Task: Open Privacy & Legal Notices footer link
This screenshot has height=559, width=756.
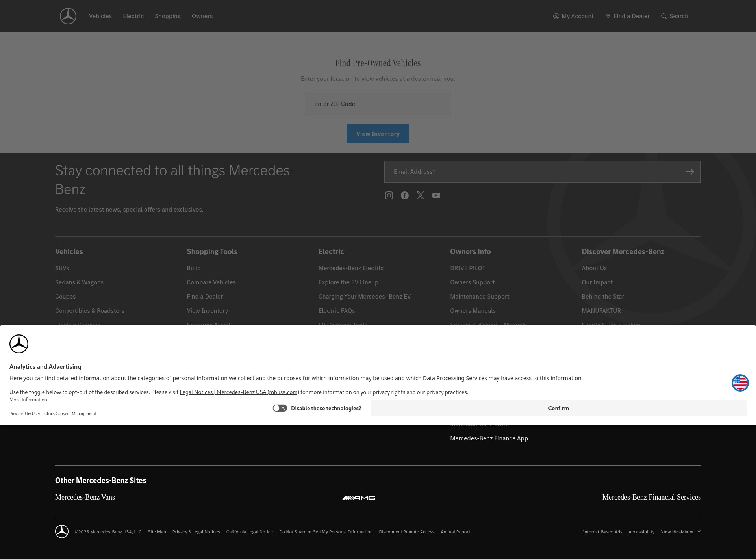Action: [196, 532]
